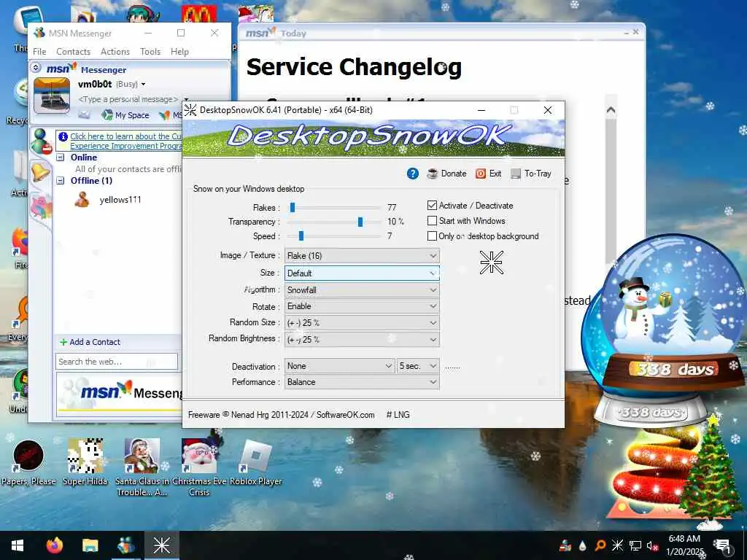Screen dimensions: 747x560
Task: Click the snowflake texture preview image
Action: [491, 262]
